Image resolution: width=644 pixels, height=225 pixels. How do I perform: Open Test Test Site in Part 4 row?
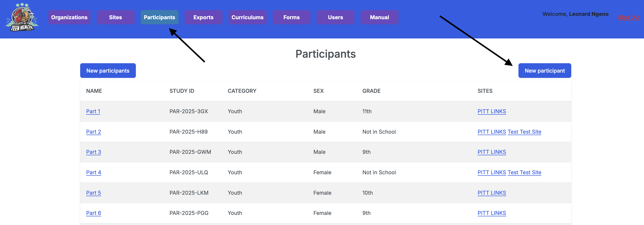click(524, 172)
